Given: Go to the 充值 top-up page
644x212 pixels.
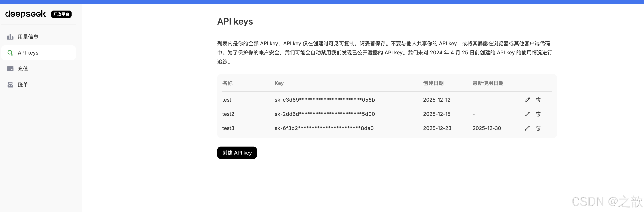Looking at the screenshot, I should pos(23,69).
